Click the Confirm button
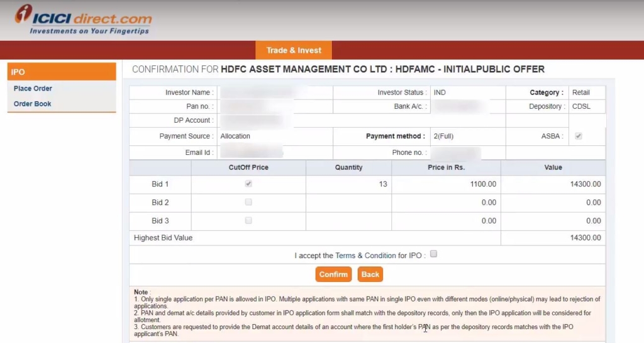Screen dimensions: 644x343 pyautogui.click(x=333, y=274)
